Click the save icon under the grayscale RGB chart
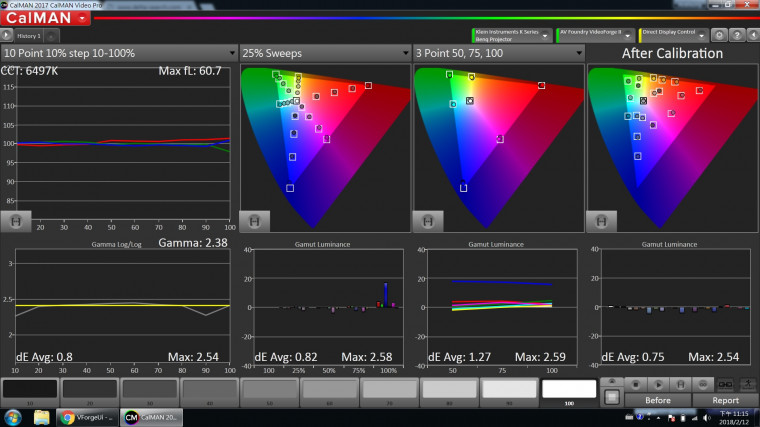 click(x=17, y=221)
